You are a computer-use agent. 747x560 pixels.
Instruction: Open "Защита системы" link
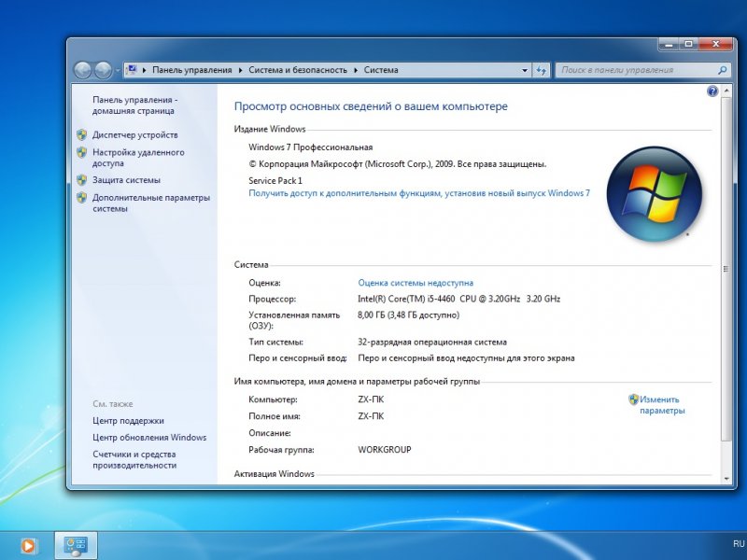coord(126,180)
